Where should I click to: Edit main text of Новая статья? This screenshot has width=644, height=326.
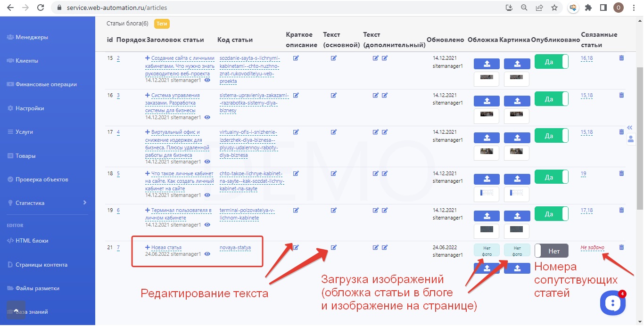334,247
